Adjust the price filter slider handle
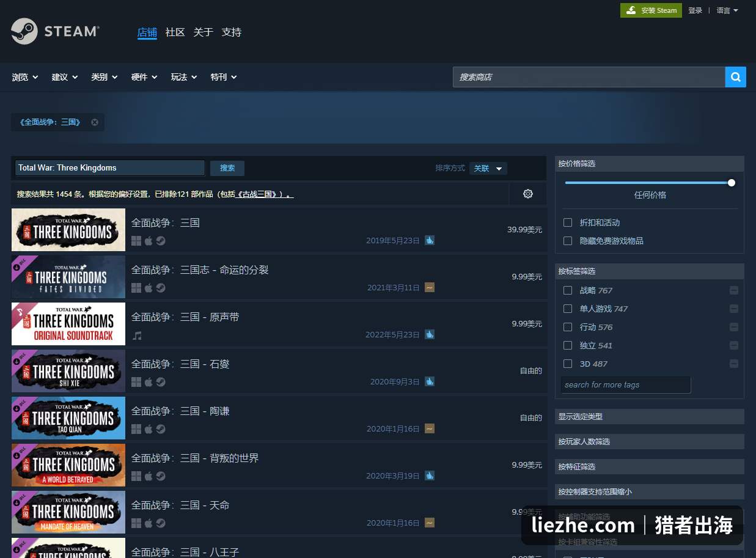This screenshot has width=756, height=558. (x=732, y=183)
